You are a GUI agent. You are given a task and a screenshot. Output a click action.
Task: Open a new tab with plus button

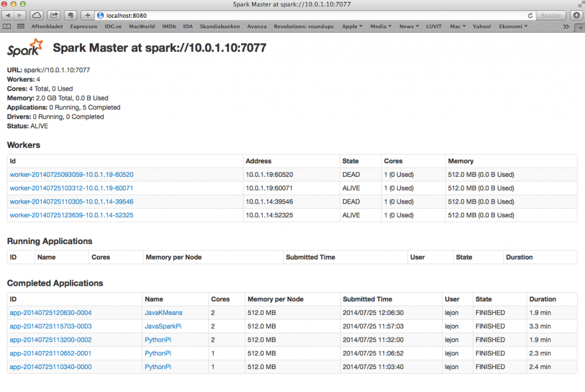point(87,15)
